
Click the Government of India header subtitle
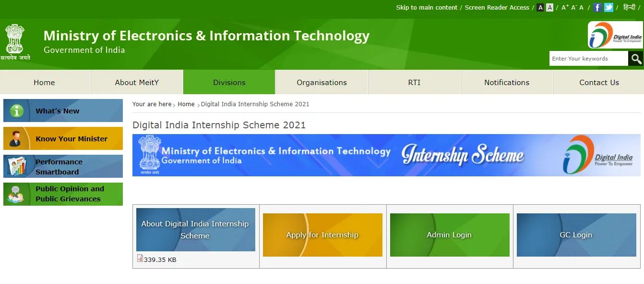coord(84,50)
